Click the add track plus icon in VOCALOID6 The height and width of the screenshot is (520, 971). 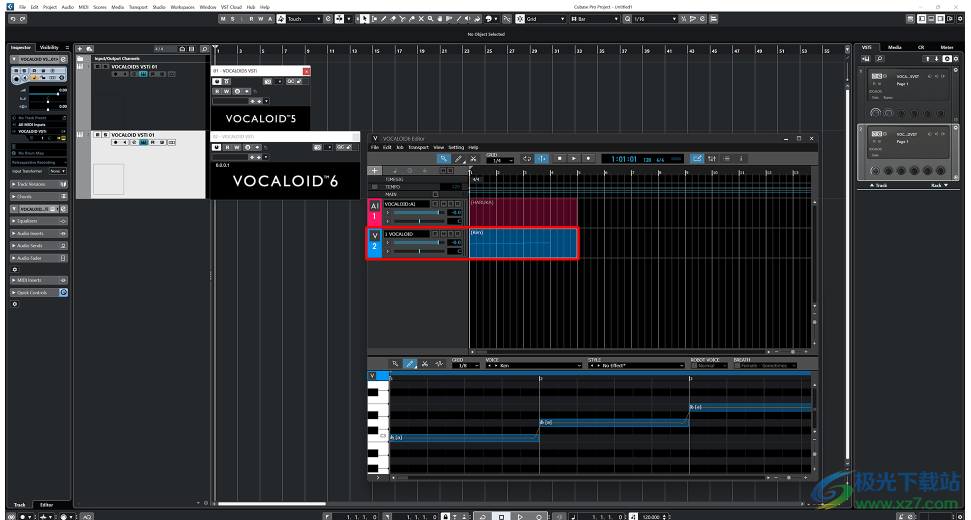tap(375, 171)
